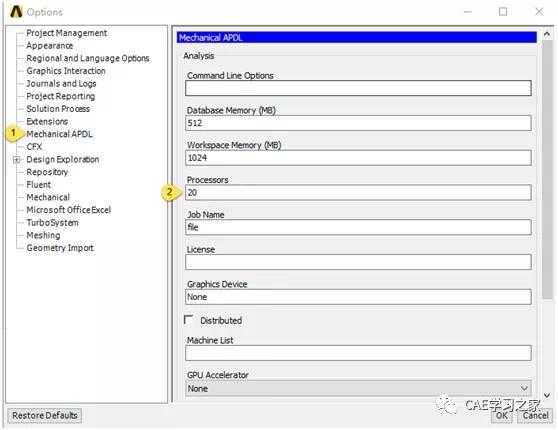Open the Project Management options page
Image resolution: width=558 pixels, height=430 pixels.
pyautogui.click(x=67, y=33)
